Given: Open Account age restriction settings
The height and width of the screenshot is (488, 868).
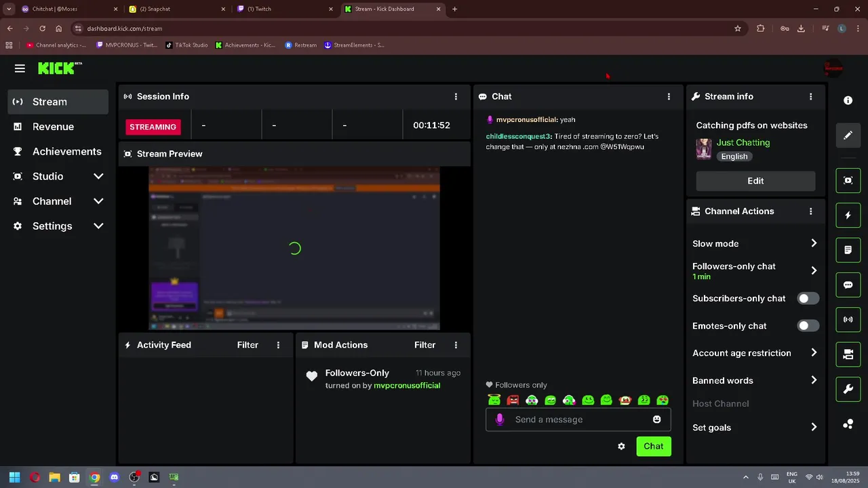Looking at the screenshot, I should (x=755, y=353).
